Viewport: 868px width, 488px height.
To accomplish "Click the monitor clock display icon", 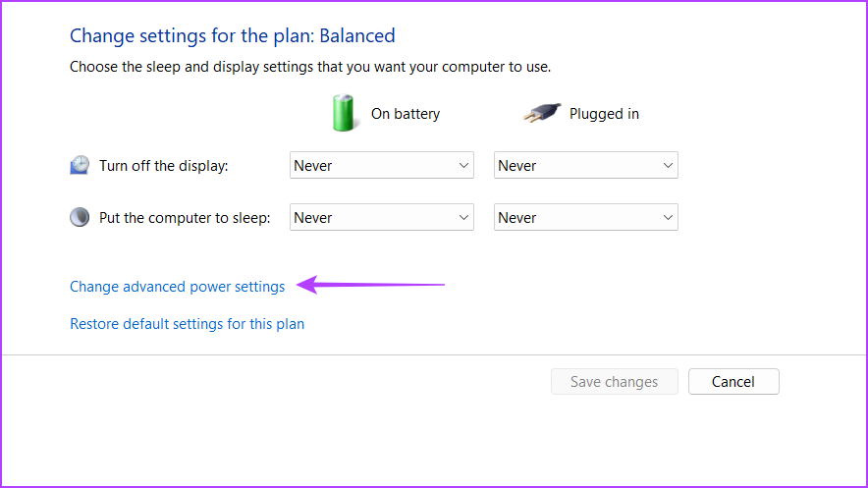I will tap(80, 165).
